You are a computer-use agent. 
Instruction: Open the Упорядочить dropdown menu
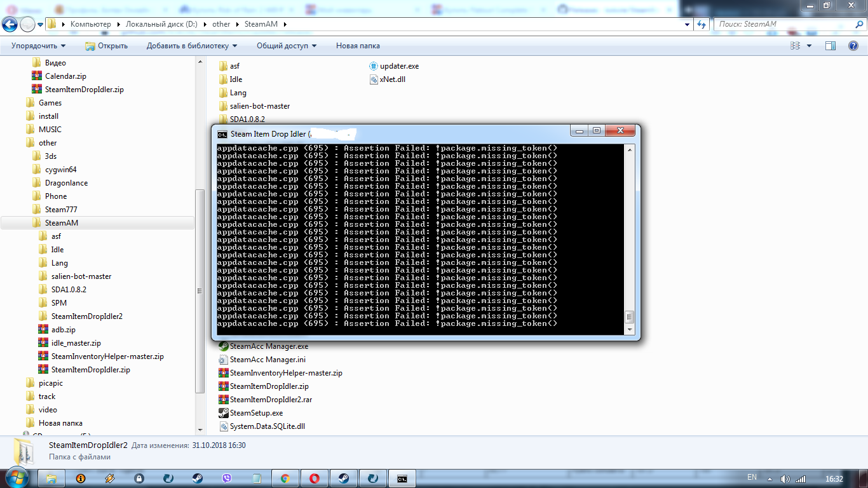pos(38,46)
